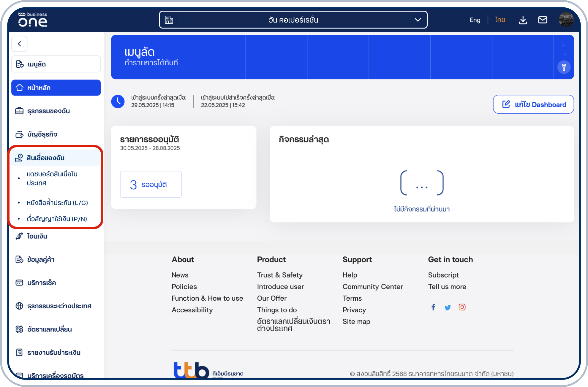The width and height of the screenshot is (588, 387).
Task: Open the Facebook social icon
Action: tap(433, 307)
